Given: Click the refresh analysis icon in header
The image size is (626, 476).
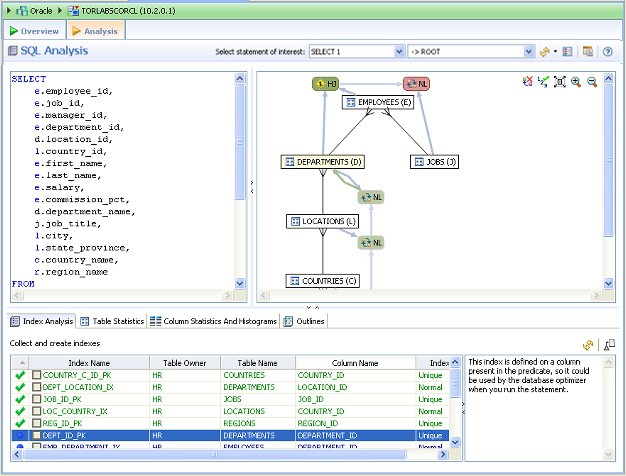Looking at the screenshot, I should tap(544, 52).
